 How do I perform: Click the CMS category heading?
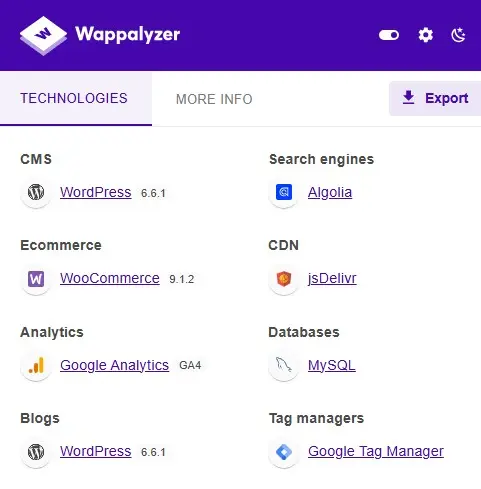[x=36, y=159]
